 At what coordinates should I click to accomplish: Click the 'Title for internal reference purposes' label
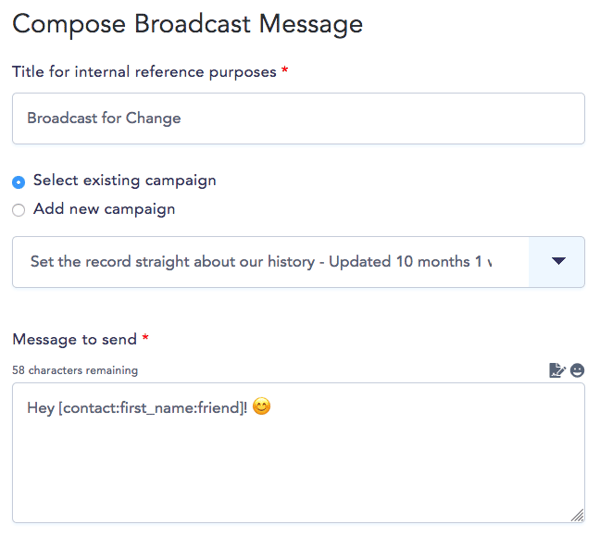pos(144,72)
